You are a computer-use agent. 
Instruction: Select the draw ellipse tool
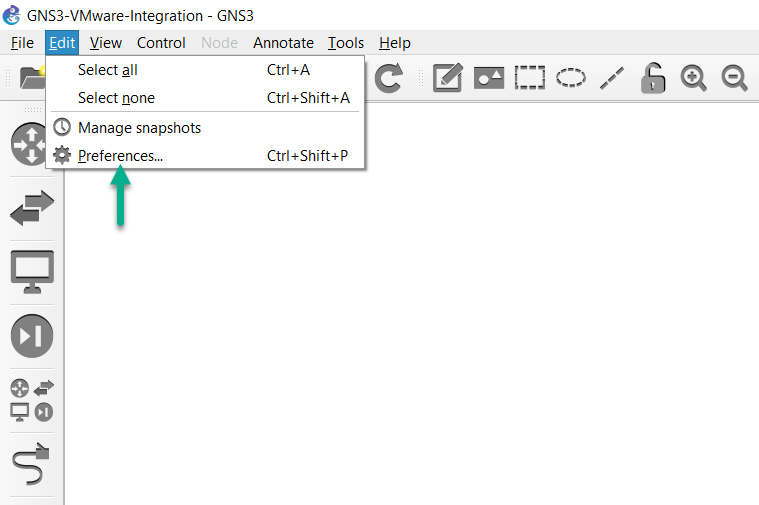[x=571, y=77]
